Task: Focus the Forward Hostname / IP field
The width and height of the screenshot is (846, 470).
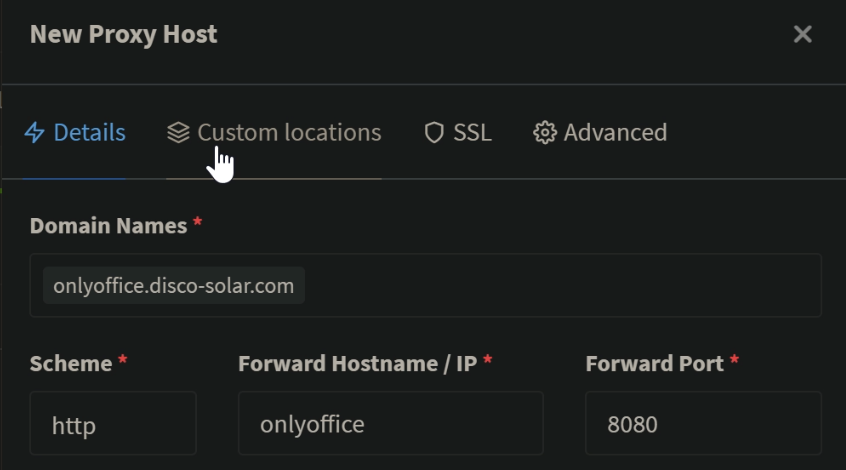Action: (391, 424)
